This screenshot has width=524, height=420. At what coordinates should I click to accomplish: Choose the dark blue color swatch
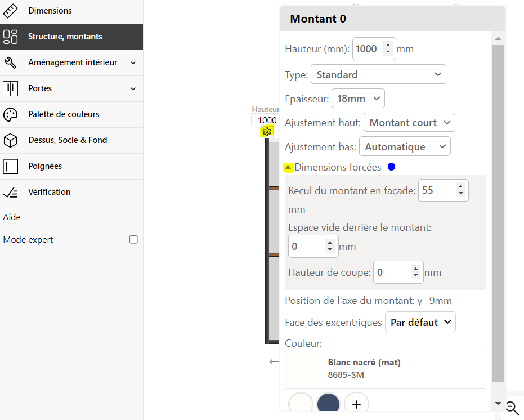[329, 404]
